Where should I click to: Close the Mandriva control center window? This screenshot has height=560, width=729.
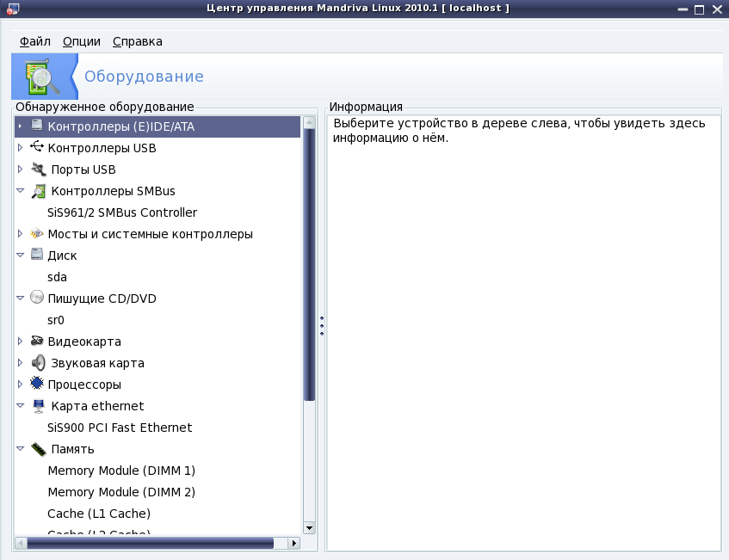click(717, 9)
